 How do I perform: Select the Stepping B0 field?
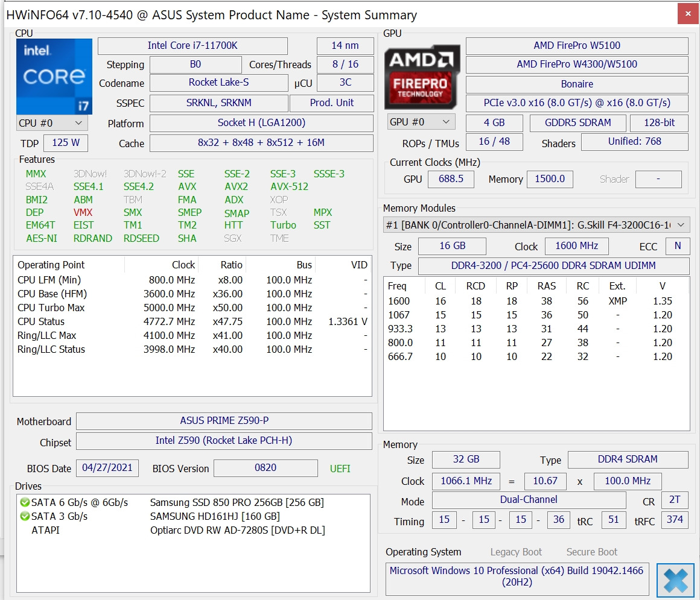[196, 65]
